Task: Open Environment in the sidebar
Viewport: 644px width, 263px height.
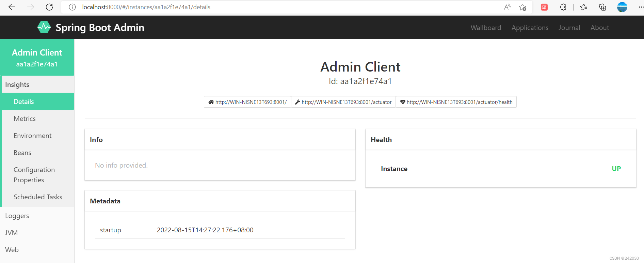Action: [38, 136]
